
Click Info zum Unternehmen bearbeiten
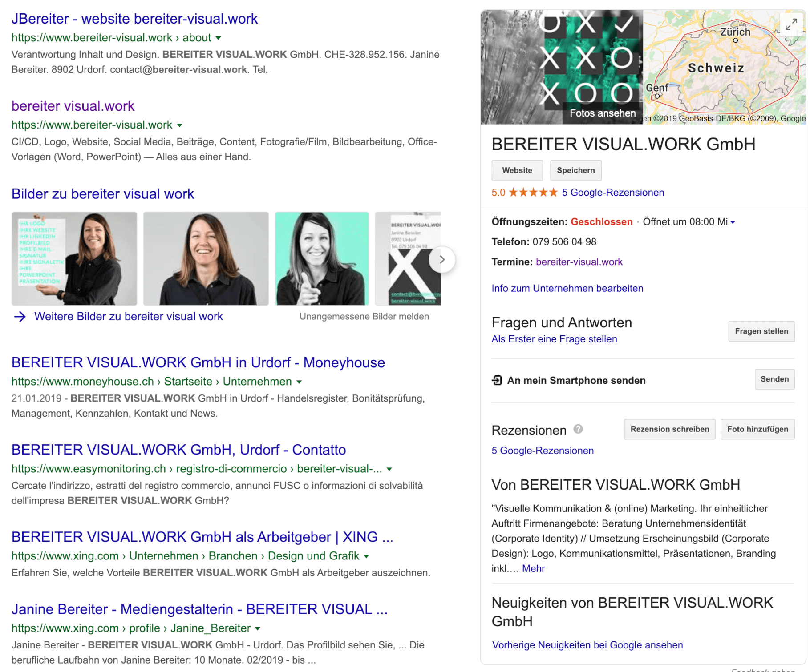click(x=567, y=288)
